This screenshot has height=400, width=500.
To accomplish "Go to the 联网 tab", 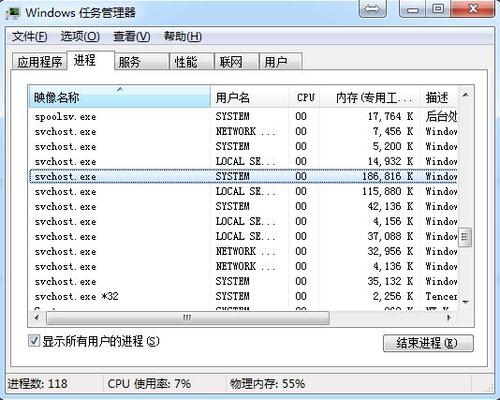I will tap(236, 62).
